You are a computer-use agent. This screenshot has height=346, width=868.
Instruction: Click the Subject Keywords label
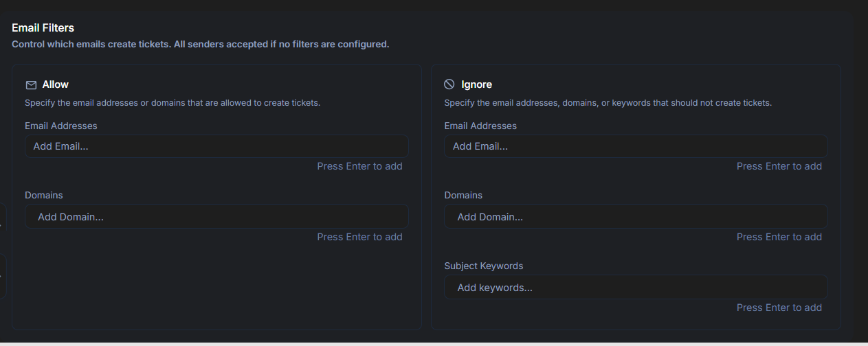(484, 266)
